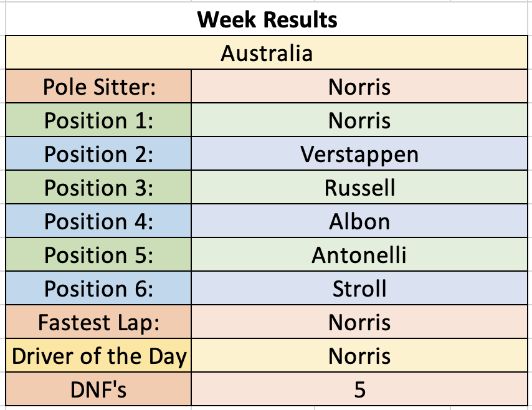Click the Stroll cell
The width and height of the screenshot is (532, 410).
359,288
